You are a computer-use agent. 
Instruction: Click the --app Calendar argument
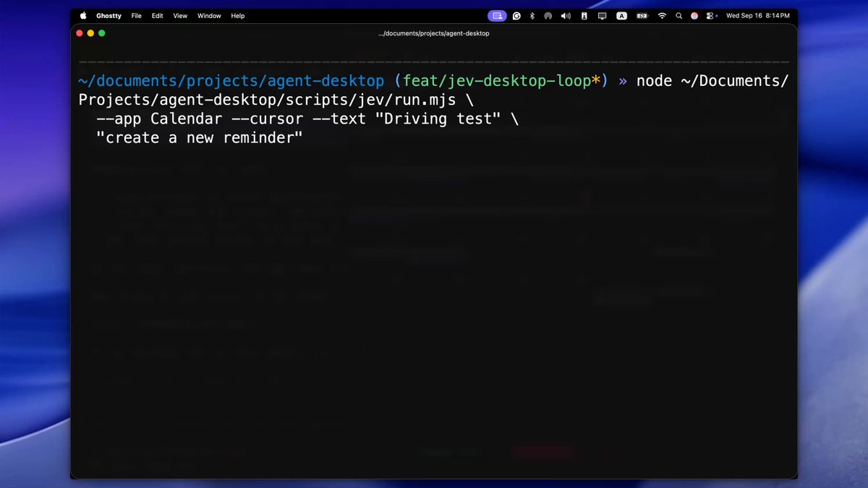(x=159, y=119)
